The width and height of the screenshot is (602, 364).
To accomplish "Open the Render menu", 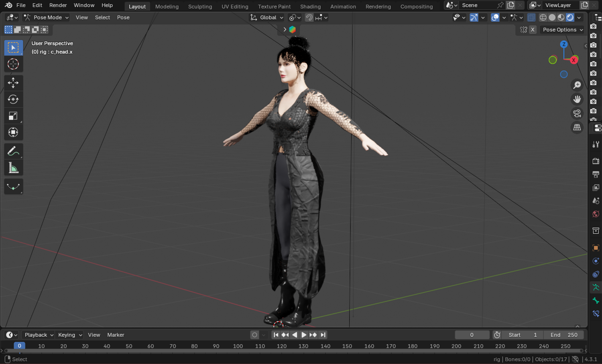I will pos(58,5).
